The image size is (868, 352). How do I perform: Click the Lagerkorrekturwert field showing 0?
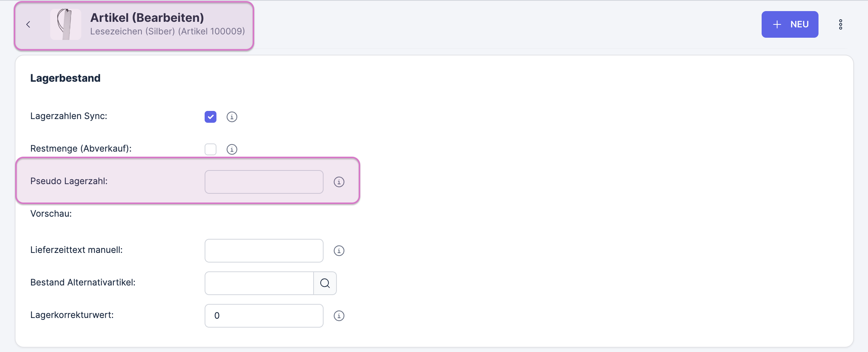point(264,316)
